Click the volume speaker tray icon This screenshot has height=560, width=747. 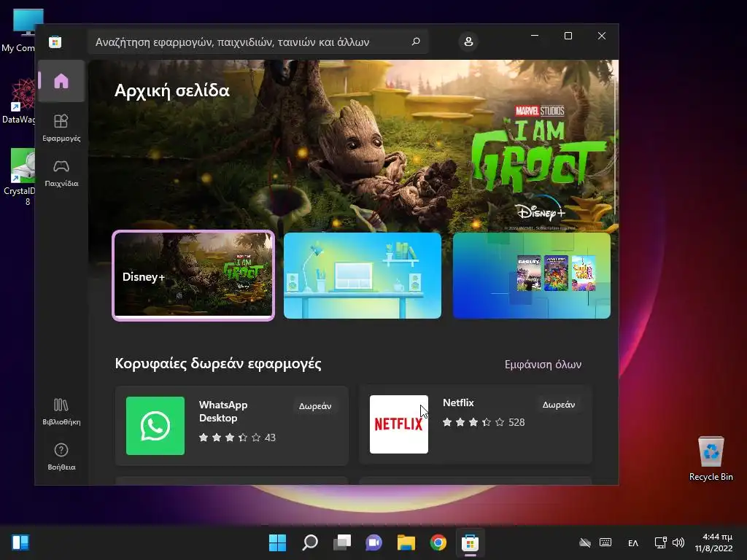pos(678,542)
